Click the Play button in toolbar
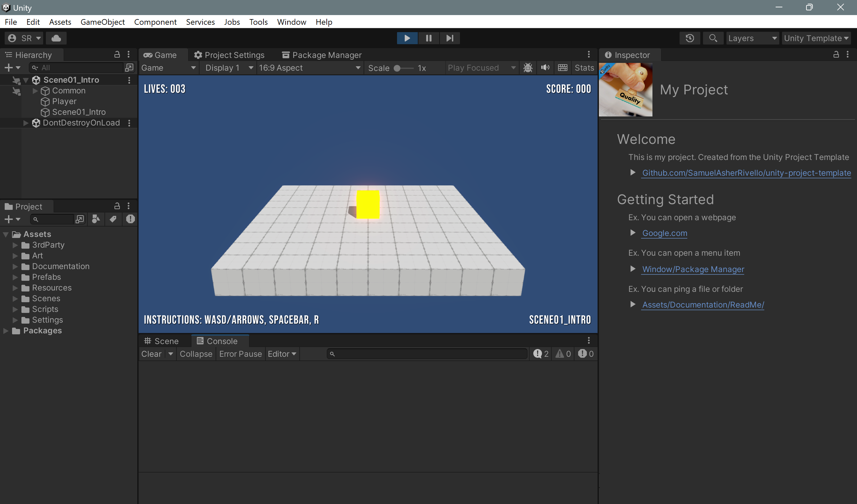The image size is (857, 504). 407,38
